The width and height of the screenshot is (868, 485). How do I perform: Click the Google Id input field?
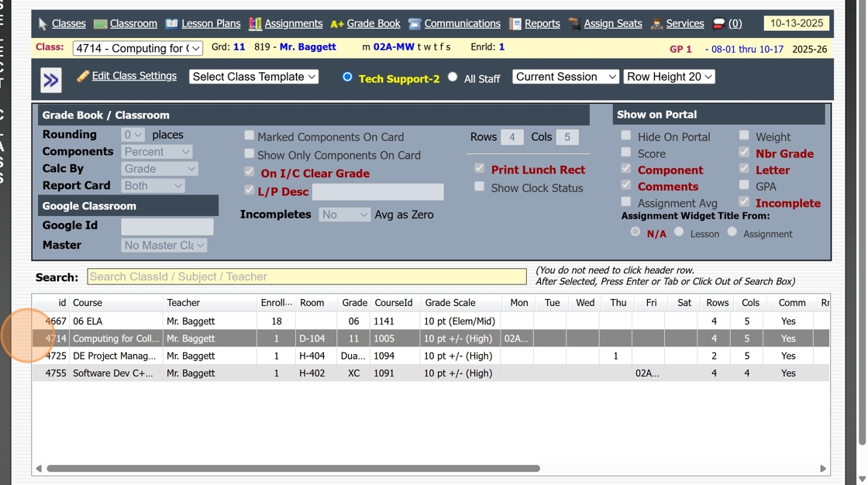167,226
